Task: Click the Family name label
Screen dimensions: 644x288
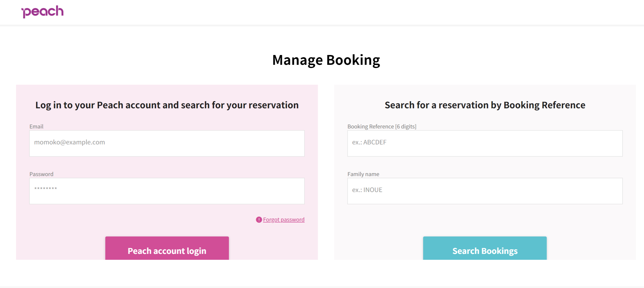Action: tap(363, 174)
